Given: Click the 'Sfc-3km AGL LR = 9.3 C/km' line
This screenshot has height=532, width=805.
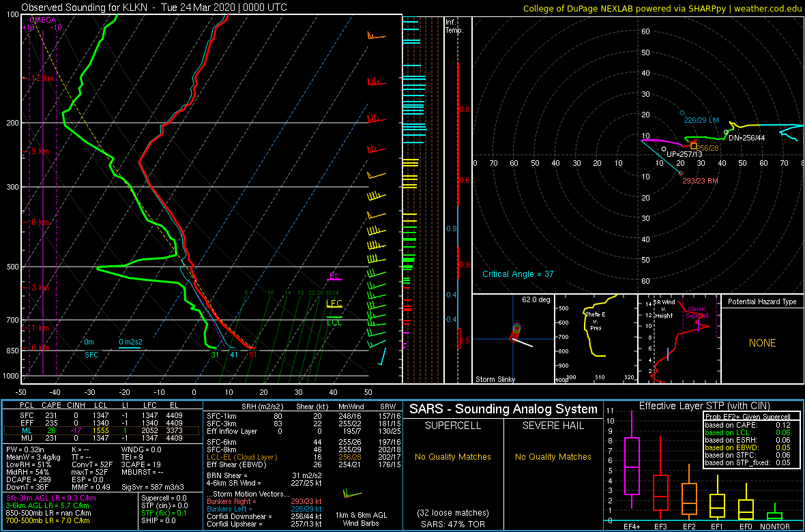Looking at the screenshot, I should pos(51,499).
